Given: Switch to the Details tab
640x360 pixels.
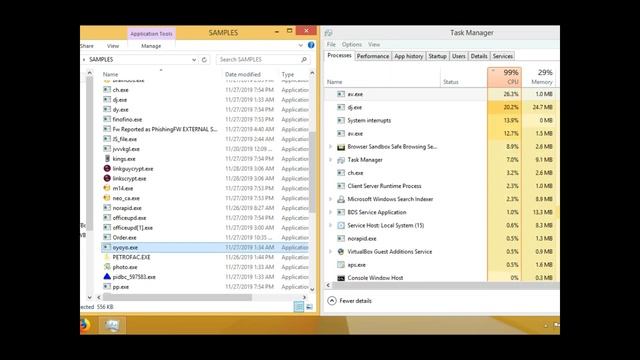Looking at the screenshot, I should (479, 56).
